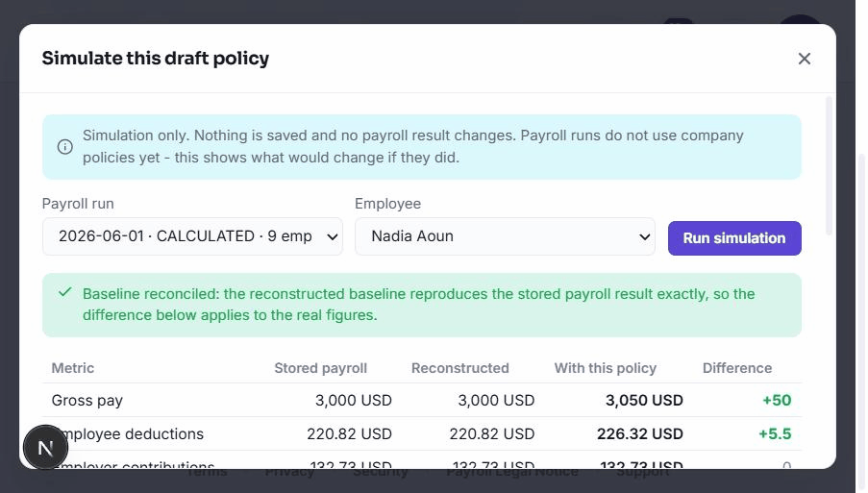The width and height of the screenshot is (868, 493).
Task: Click the Difference column header
Action: [x=737, y=368]
